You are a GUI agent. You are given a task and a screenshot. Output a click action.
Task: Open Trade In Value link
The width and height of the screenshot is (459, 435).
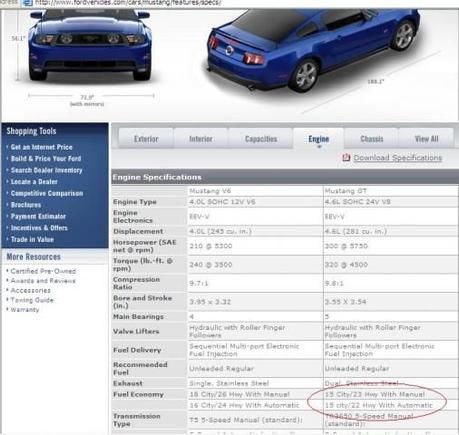[x=32, y=239]
